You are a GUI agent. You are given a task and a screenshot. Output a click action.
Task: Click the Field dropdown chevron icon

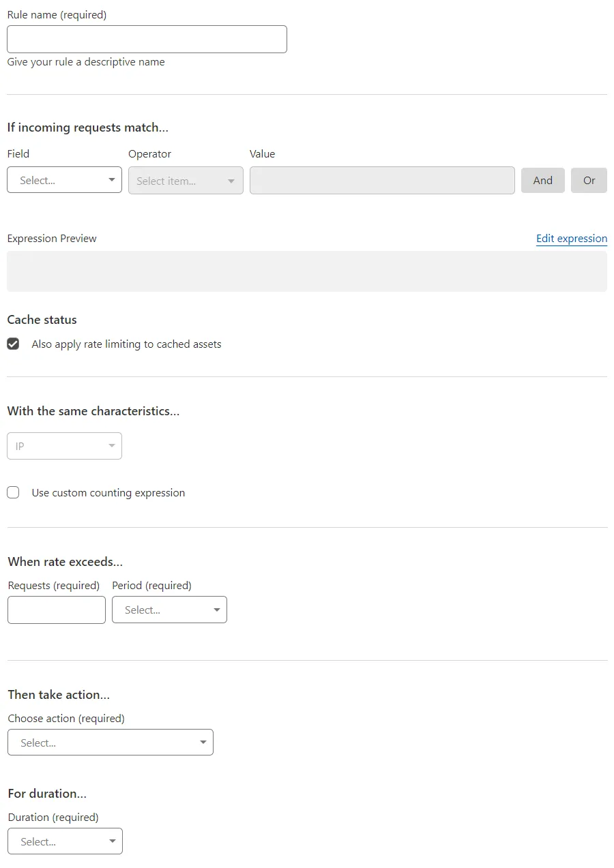[x=111, y=179]
